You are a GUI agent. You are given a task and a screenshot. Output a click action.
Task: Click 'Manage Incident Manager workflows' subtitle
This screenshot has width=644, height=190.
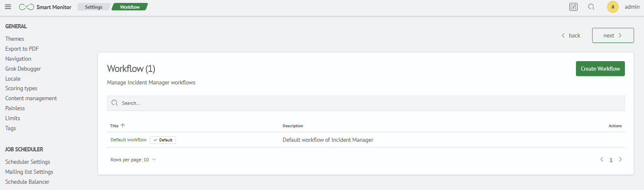coord(151,82)
